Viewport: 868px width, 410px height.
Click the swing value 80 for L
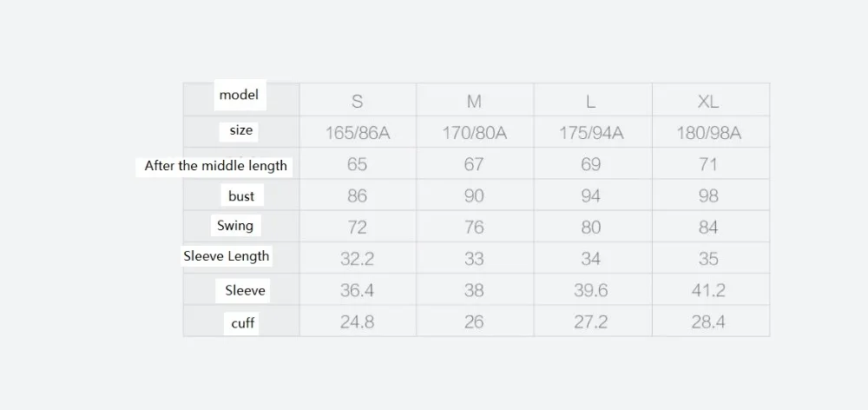(x=591, y=228)
